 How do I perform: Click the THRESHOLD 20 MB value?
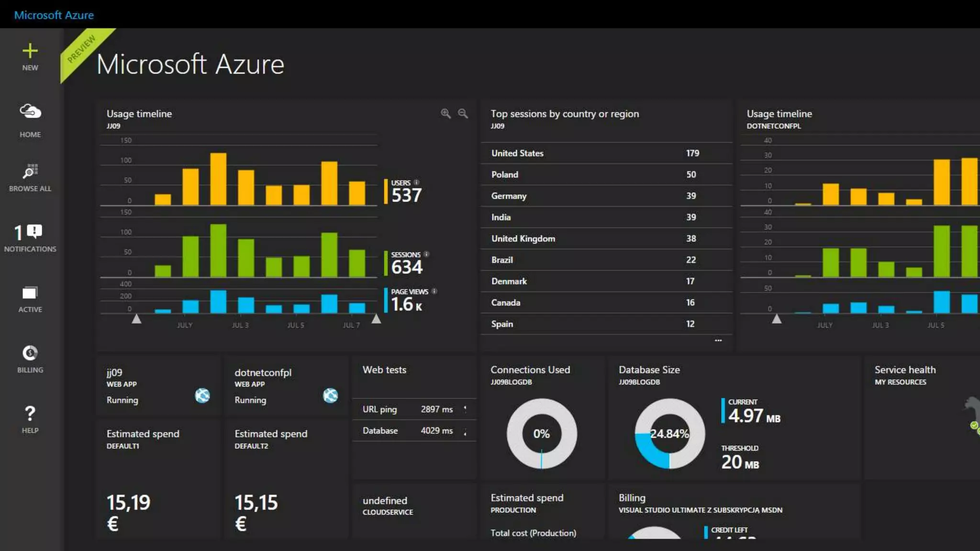click(740, 462)
